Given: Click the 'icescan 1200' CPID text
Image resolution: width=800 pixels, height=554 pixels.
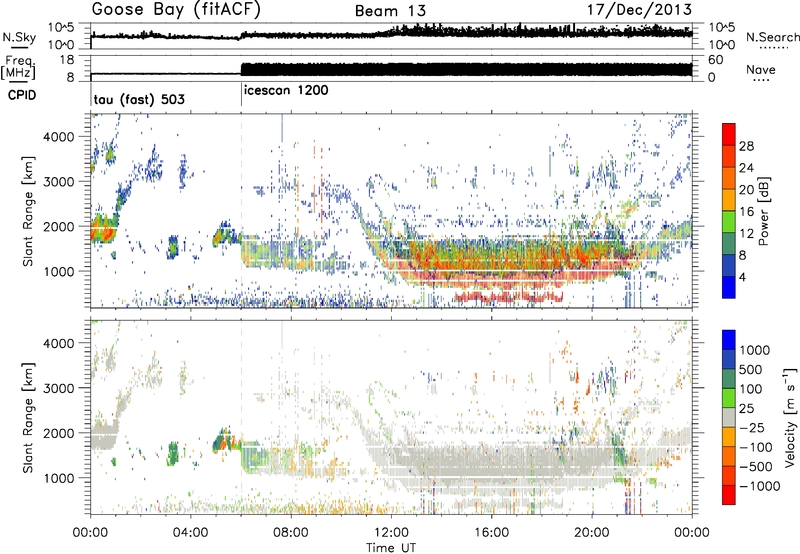Looking at the screenshot, I should click(x=286, y=91).
